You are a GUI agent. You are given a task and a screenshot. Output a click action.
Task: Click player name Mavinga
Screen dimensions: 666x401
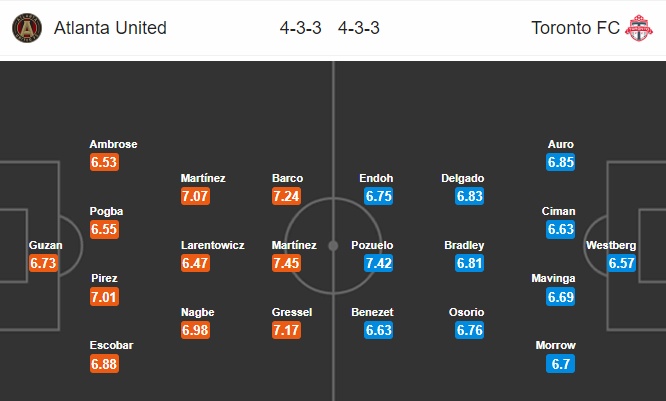coord(553,278)
